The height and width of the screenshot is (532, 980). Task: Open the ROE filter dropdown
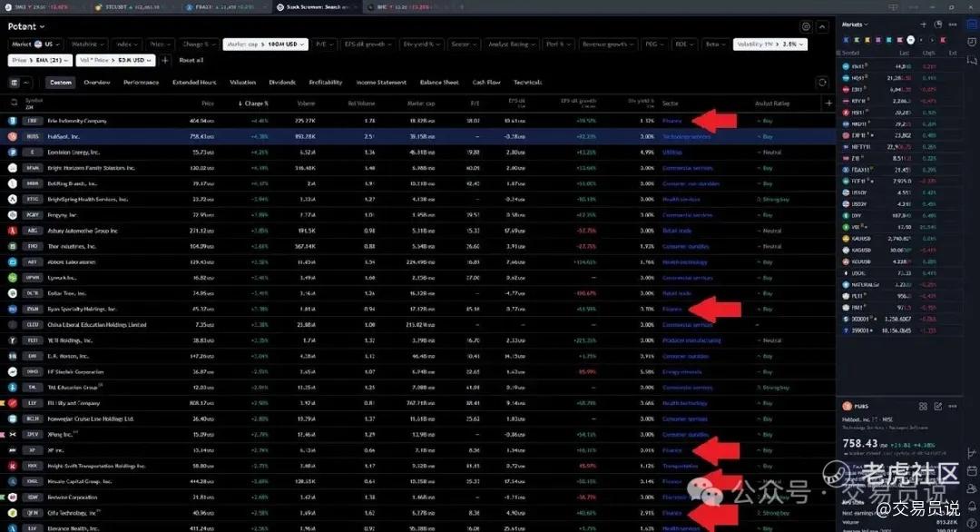click(x=684, y=44)
